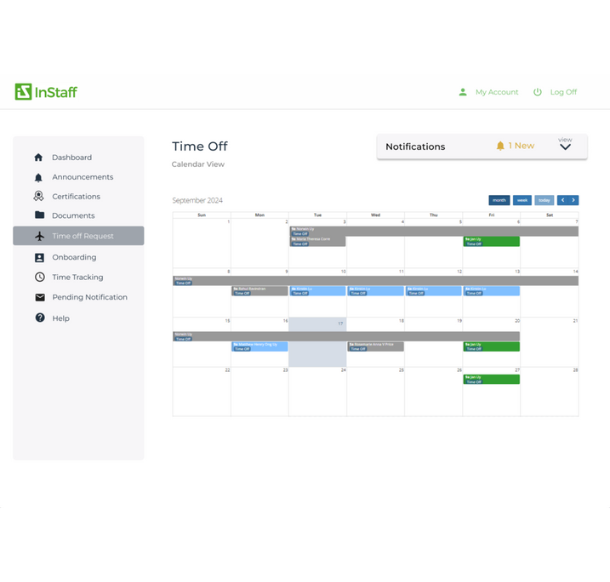Click the Time Tracking clock icon
Image resolution: width=610 pixels, height=582 pixels.
39,277
